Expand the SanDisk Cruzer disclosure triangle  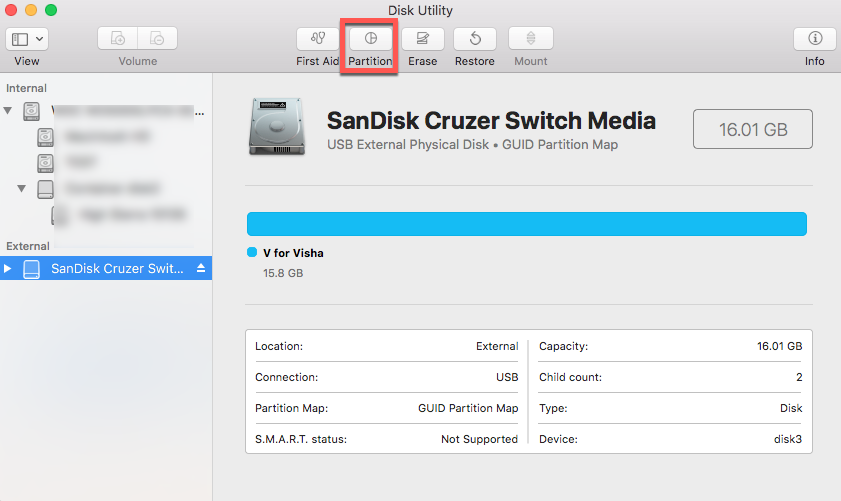8,268
